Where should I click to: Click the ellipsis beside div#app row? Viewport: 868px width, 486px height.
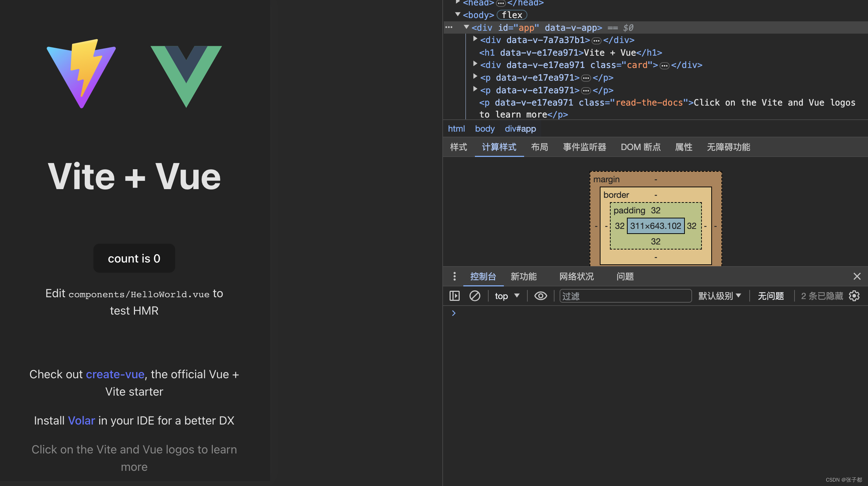coord(449,27)
